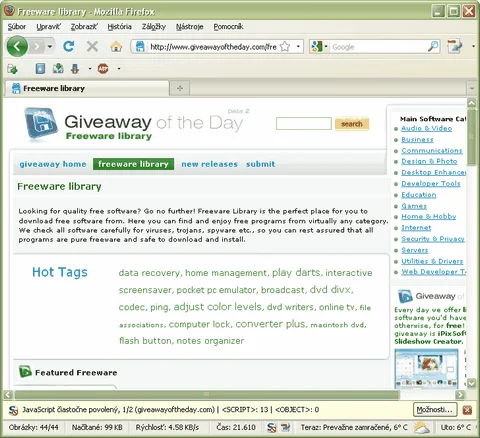Open the História menu
The width and height of the screenshot is (480, 438).
pyautogui.click(x=120, y=27)
